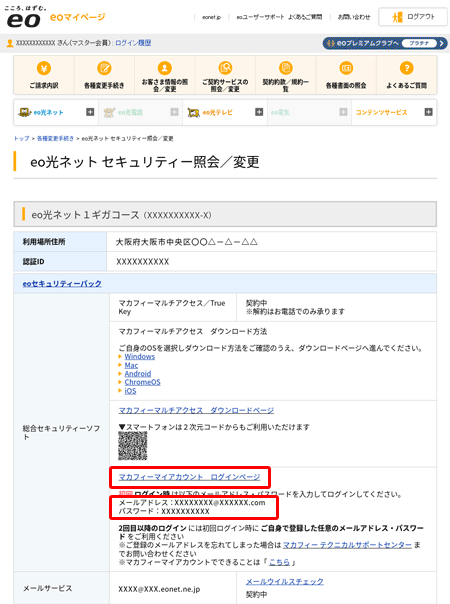
Task: Click the 認証ID value XXXXXXXXXX
Action: tap(143, 262)
